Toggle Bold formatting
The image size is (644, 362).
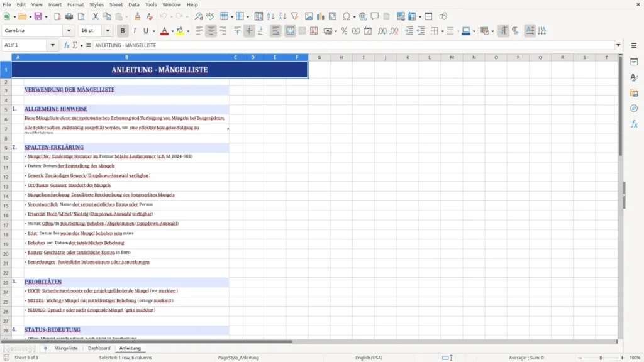123,31
